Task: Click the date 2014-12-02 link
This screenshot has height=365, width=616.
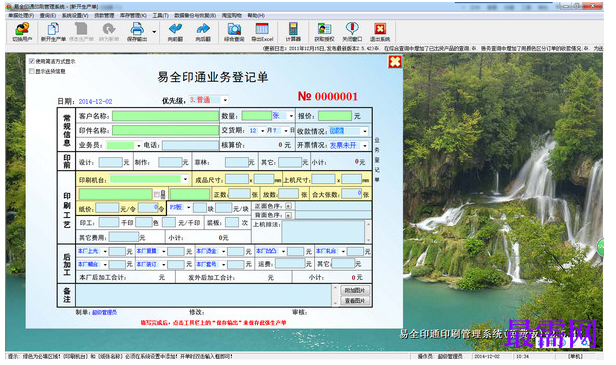Action: [x=95, y=101]
